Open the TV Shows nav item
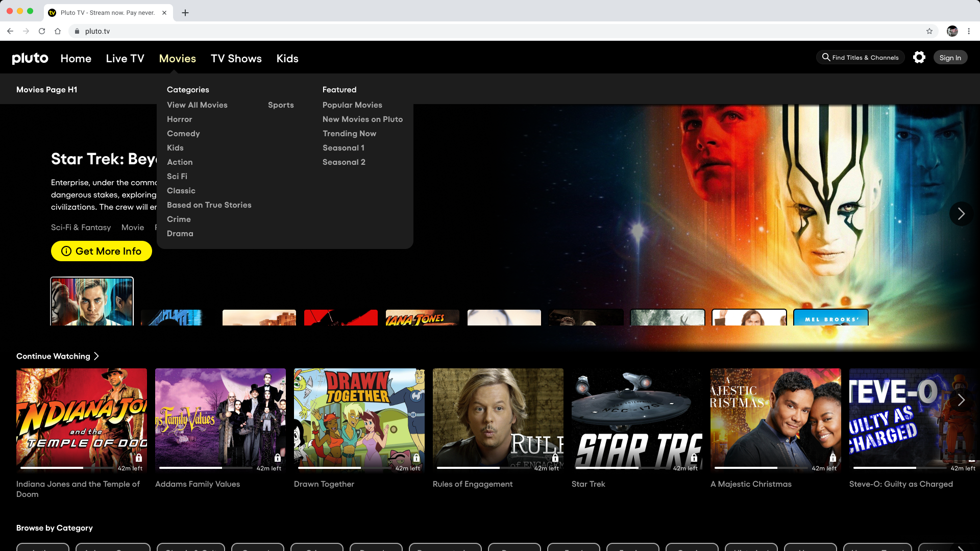Screen dimensions: 980x551 coord(236,58)
